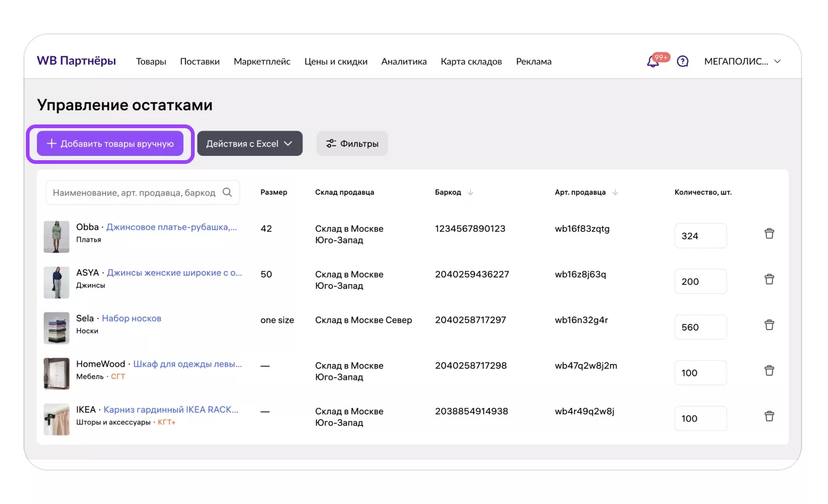
Task: Sort by the Баркод column arrow
Action: pyautogui.click(x=471, y=192)
